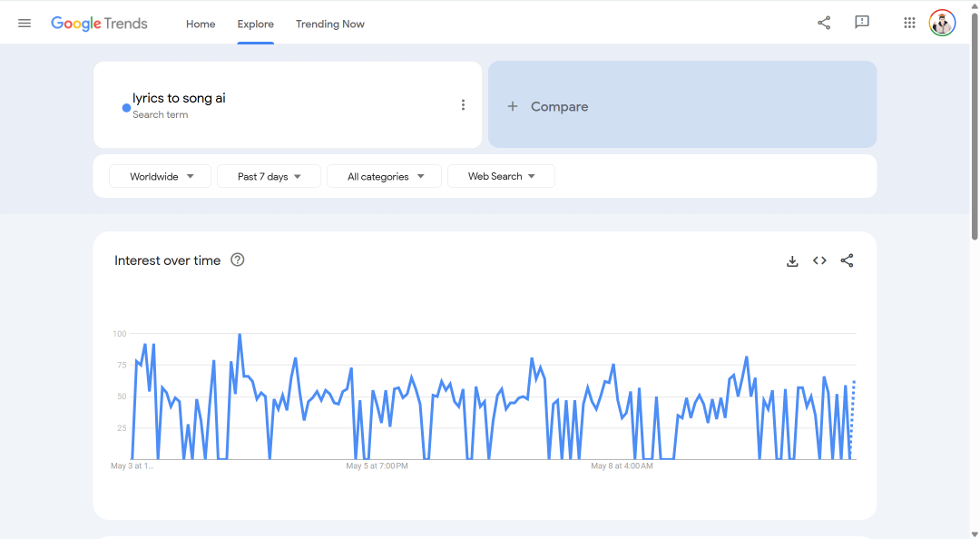Open the Interest over time help icon
Image resolution: width=980 pixels, height=539 pixels.
pos(238,260)
